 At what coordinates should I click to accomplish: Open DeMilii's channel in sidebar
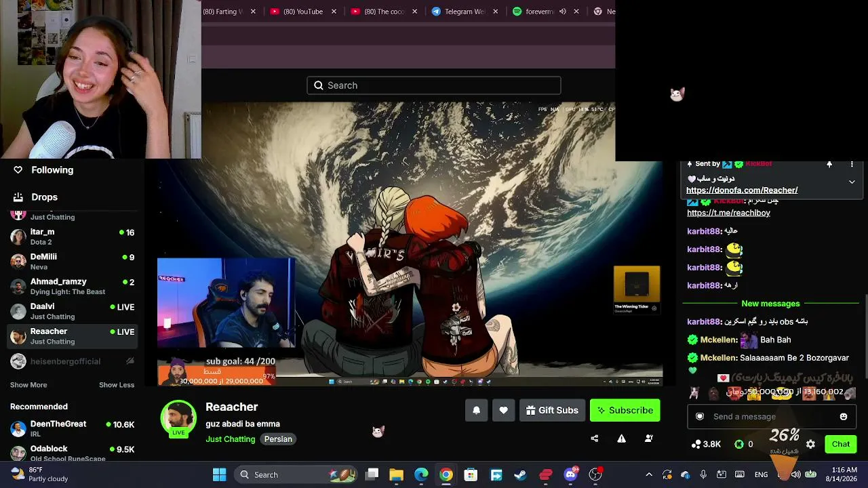pos(72,262)
